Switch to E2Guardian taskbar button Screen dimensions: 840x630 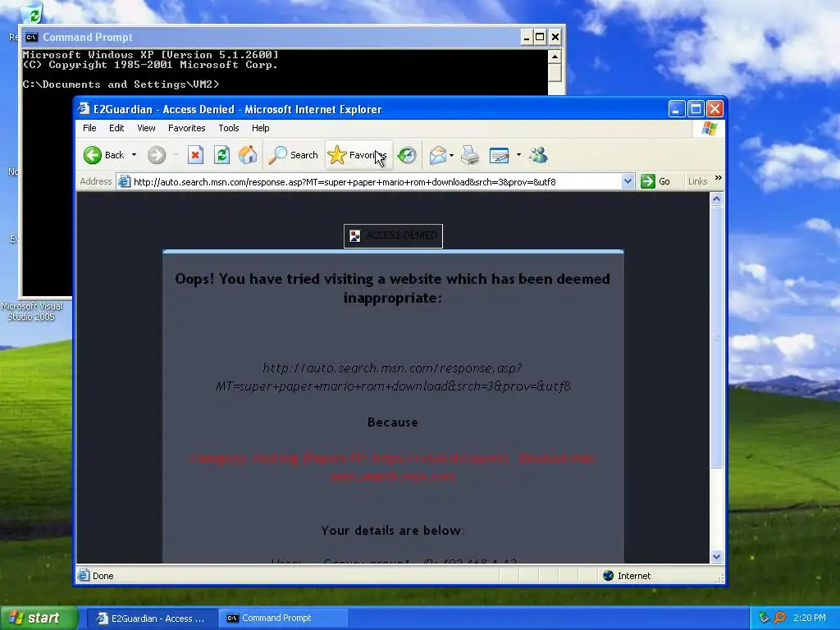tap(152, 619)
